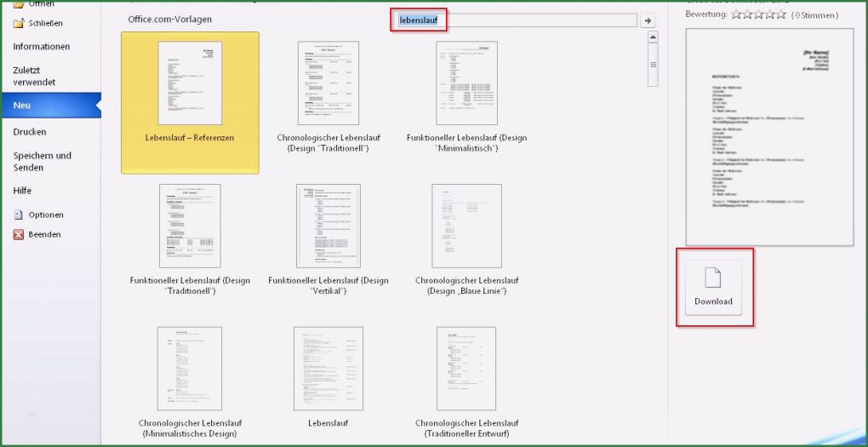Open the Informationen menu item
This screenshot has width=868, height=447.
pyautogui.click(x=42, y=47)
